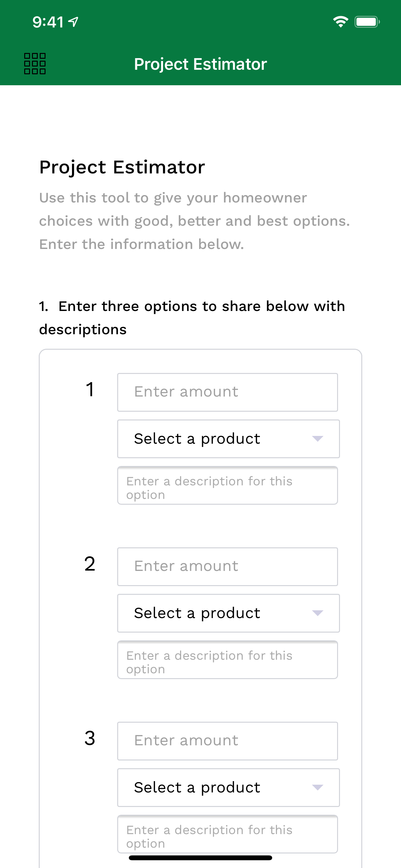401x868 pixels.
Task: Focus the Enter amount field for option 2
Action: coord(227,566)
